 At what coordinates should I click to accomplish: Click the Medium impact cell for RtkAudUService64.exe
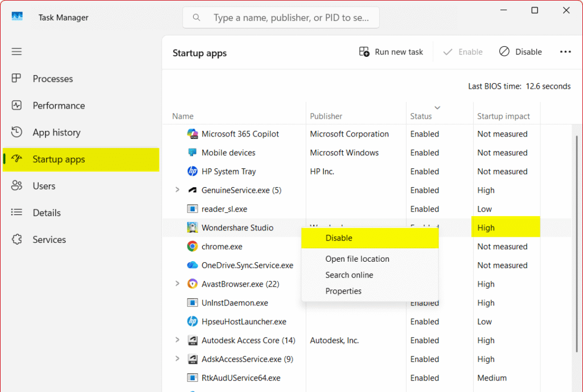[491, 378]
